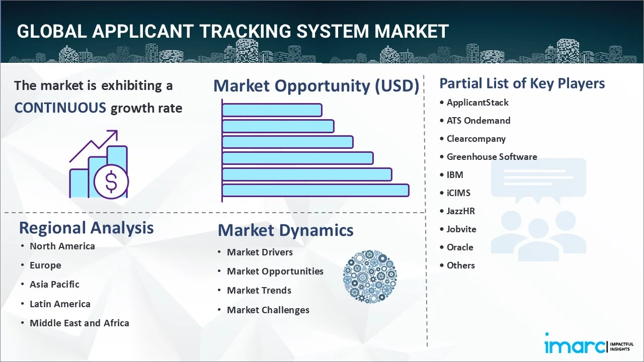644x362 pixels.
Task: Select North America region
Action: click(62, 246)
